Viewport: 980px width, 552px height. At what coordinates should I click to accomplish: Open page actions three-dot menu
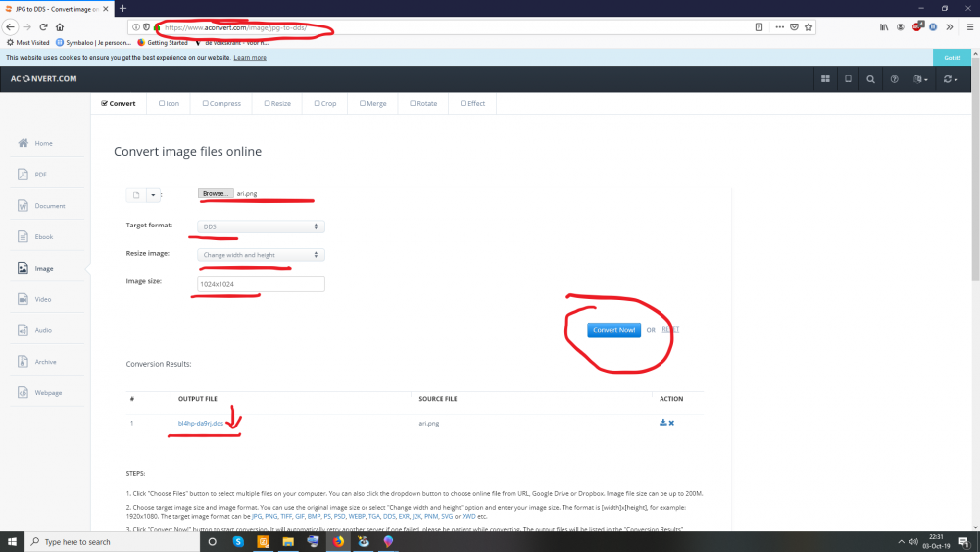pyautogui.click(x=779, y=26)
